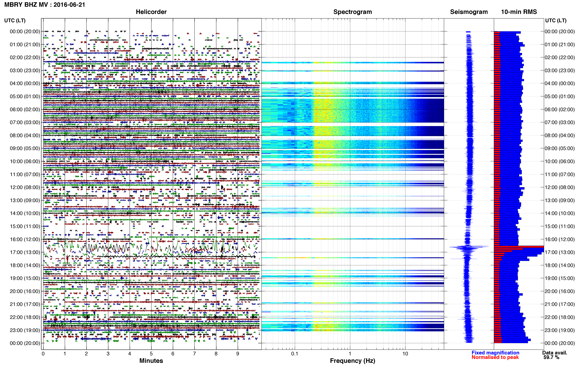
Task: Click left time label '19:00 (15:00)'
Action: point(25,278)
